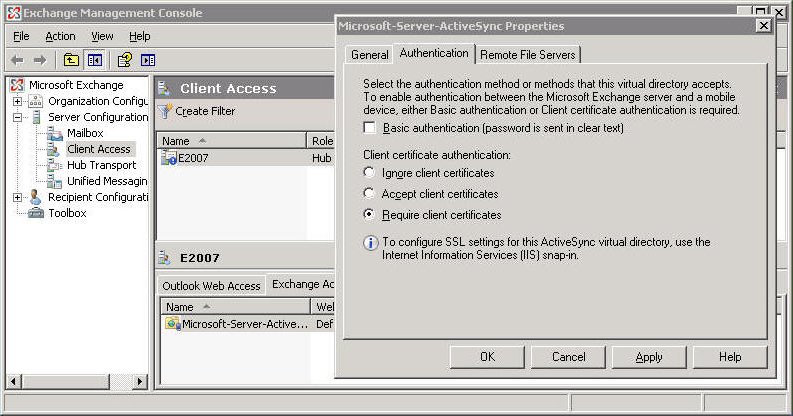The width and height of the screenshot is (793, 416).
Task: Click the OK button
Action: click(487, 357)
